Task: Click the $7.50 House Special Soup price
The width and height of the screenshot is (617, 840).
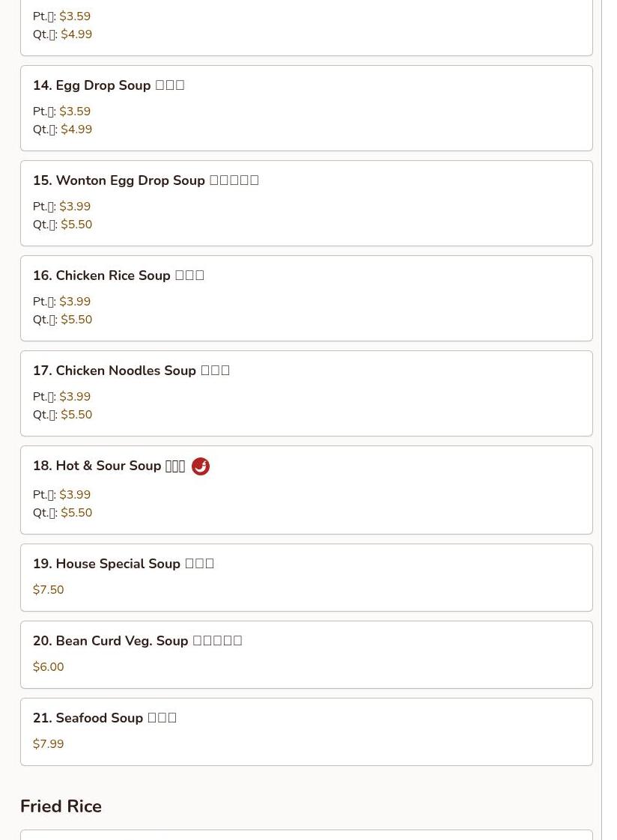Action: click(x=49, y=590)
